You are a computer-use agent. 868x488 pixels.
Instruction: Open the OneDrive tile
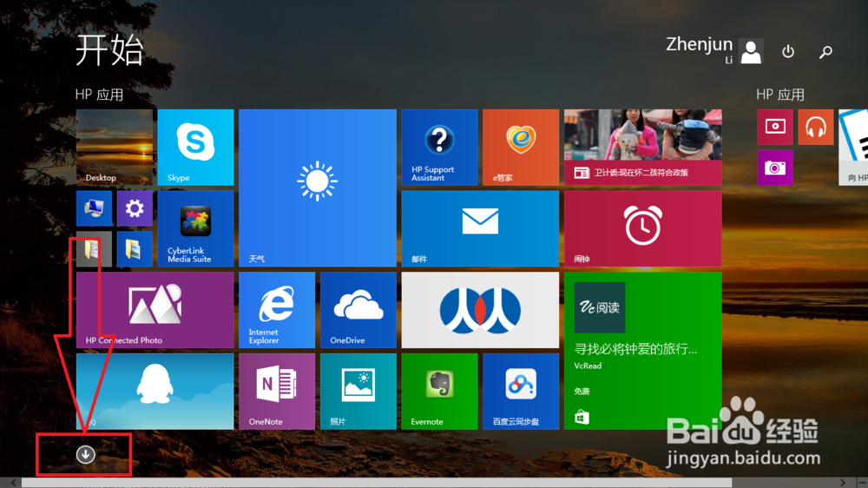358,310
